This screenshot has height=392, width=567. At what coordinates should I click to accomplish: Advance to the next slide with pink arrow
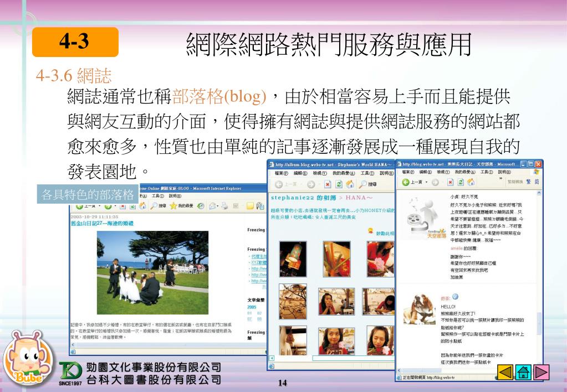tap(542, 373)
